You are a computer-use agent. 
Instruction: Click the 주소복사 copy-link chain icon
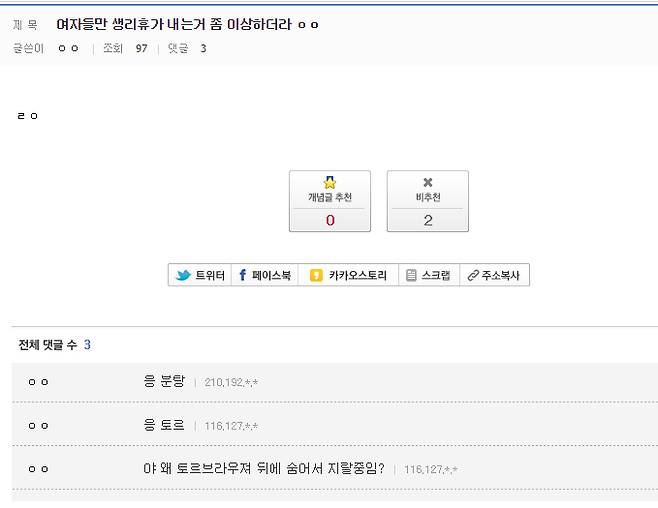click(473, 276)
